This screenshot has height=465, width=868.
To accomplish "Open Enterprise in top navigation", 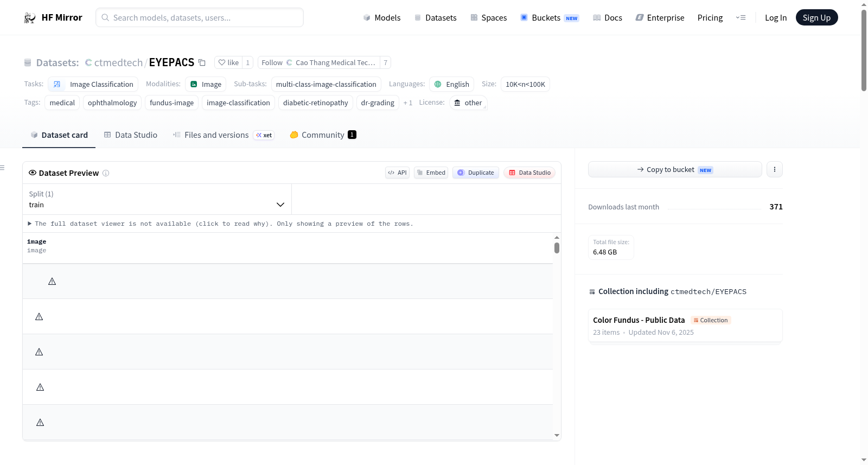I will (x=660, y=18).
